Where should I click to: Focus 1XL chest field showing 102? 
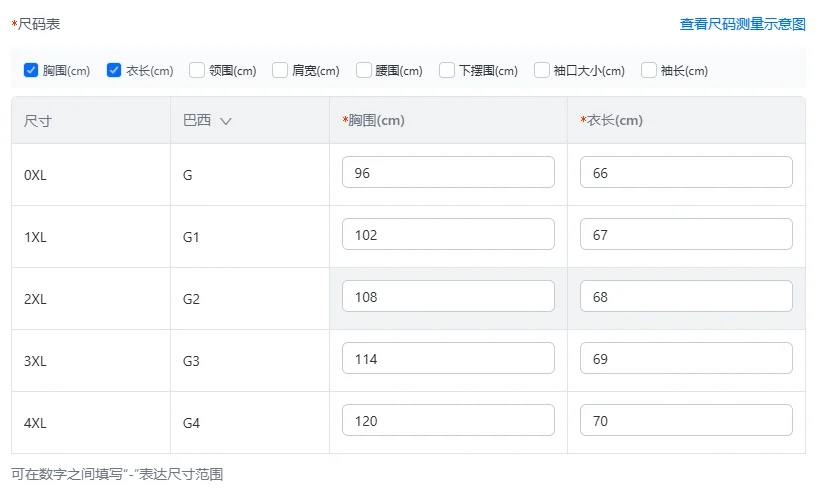(x=448, y=234)
